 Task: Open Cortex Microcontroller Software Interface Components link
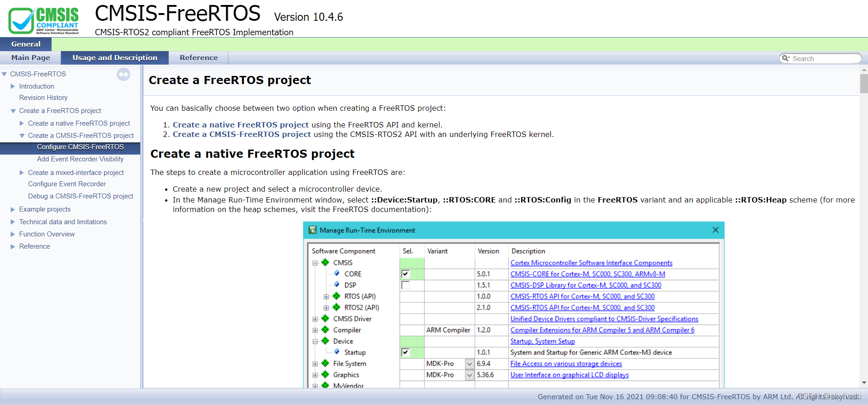tap(591, 263)
